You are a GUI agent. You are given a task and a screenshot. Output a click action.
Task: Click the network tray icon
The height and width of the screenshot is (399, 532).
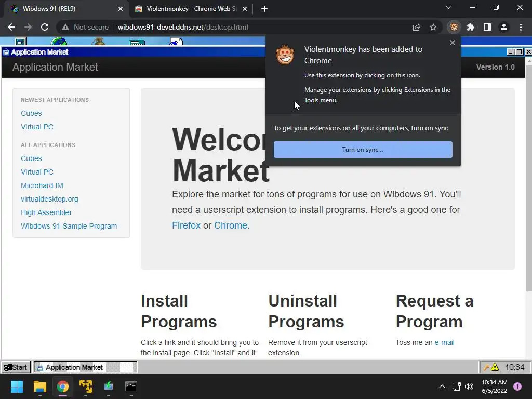click(x=456, y=387)
